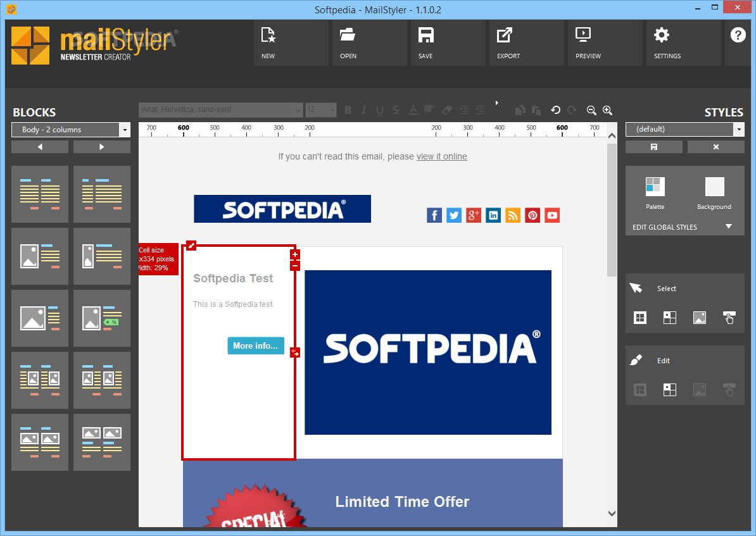Image resolution: width=756 pixels, height=536 pixels.
Task: Open the help question mark icon
Action: (738, 35)
